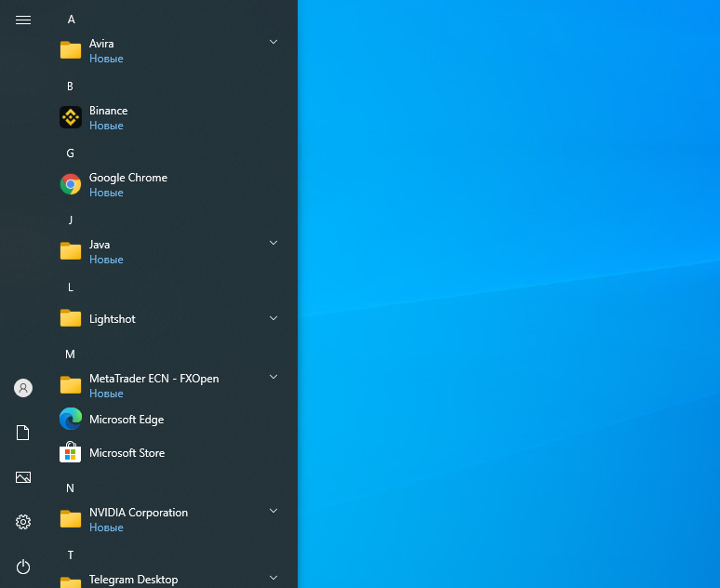Image resolution: width=720 pixels, height=588 pixels.
Task: Launch Google Chrome via its icon
Action: tap(71, 184)
